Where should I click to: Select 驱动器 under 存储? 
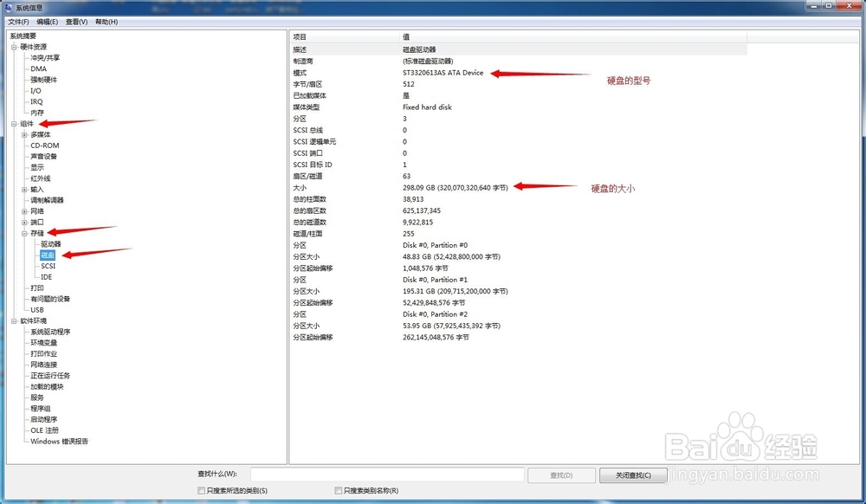point(51,244)
